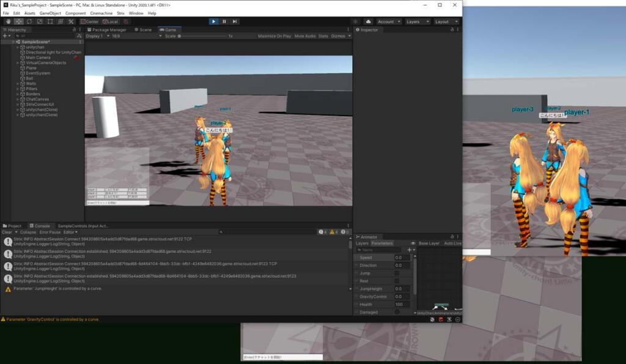This screenshot has width=626, height=364.
Task: Lock the Animator panel
Action: (452, 236)
